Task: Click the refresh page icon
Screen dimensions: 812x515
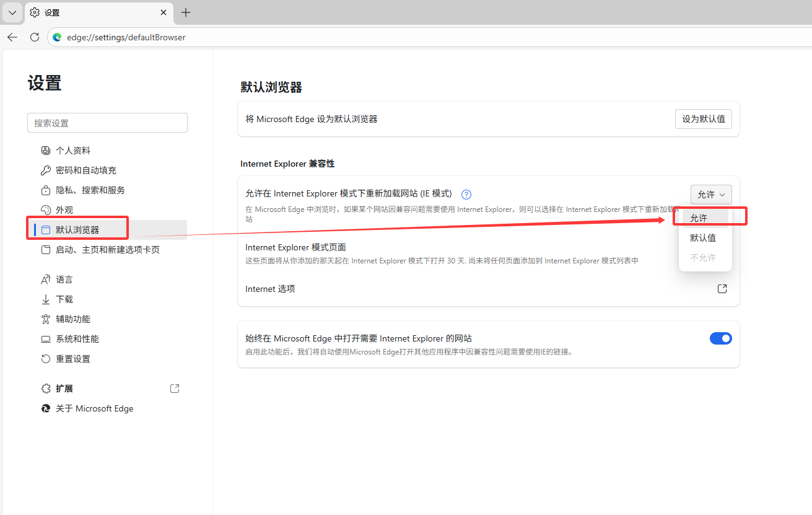Action: coord(35,37)
